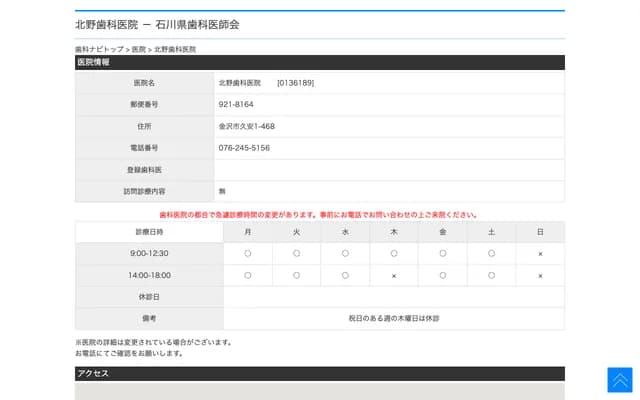Click the 医院情報 section header
This screenshot has width=640, height=400.
(x=94, y=62)
